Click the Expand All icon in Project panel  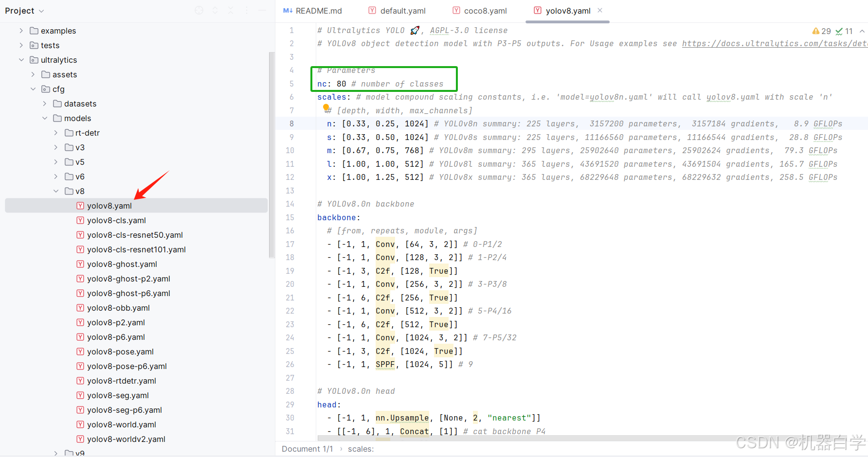pos(215,10)
